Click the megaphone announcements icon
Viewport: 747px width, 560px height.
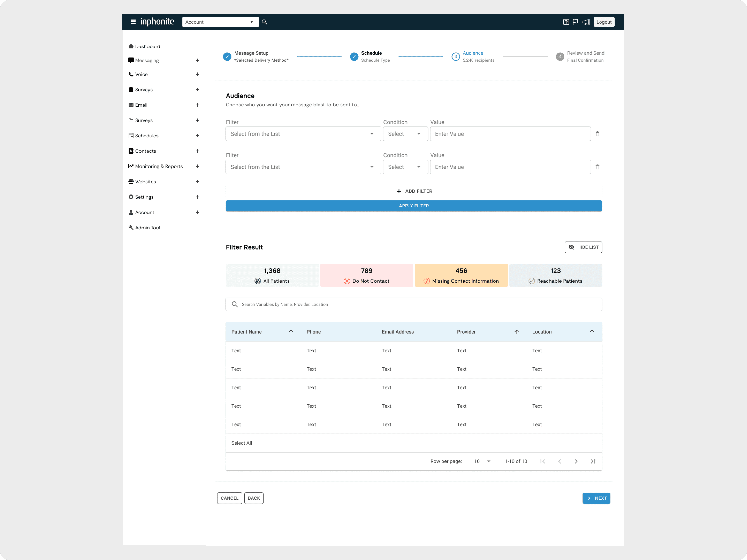(x=586, y=22)
